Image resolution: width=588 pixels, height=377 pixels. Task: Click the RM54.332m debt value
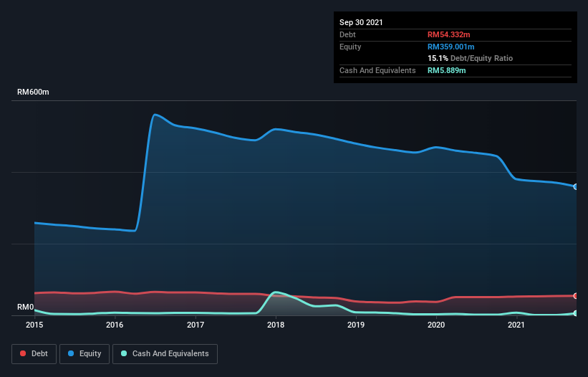coord(449,34)
